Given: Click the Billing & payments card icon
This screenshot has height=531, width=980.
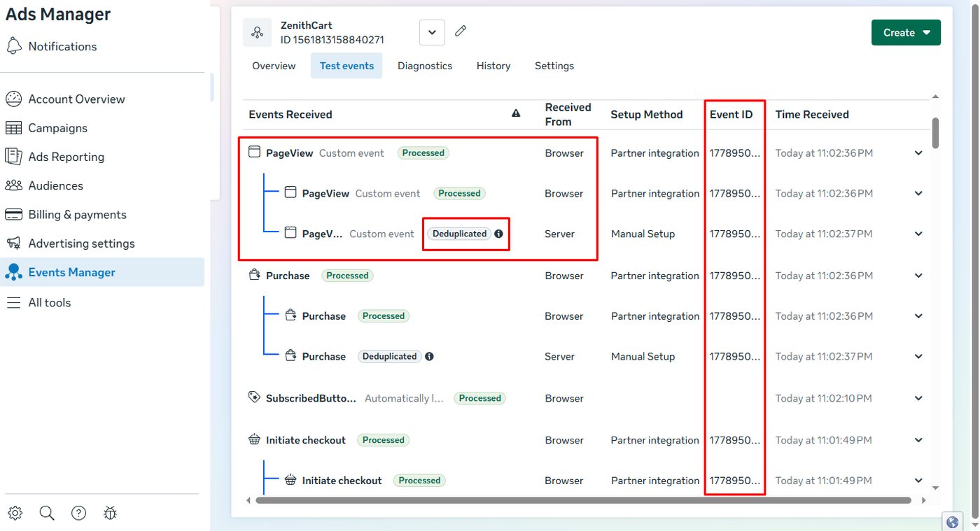Looking at the screenshot, I should 14,215.
